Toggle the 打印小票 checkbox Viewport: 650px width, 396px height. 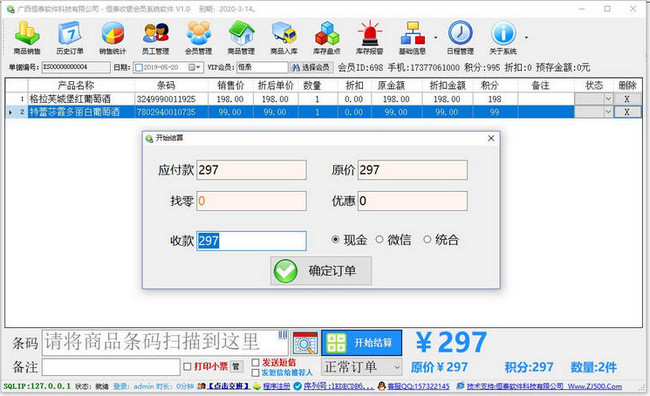point(187,367)
